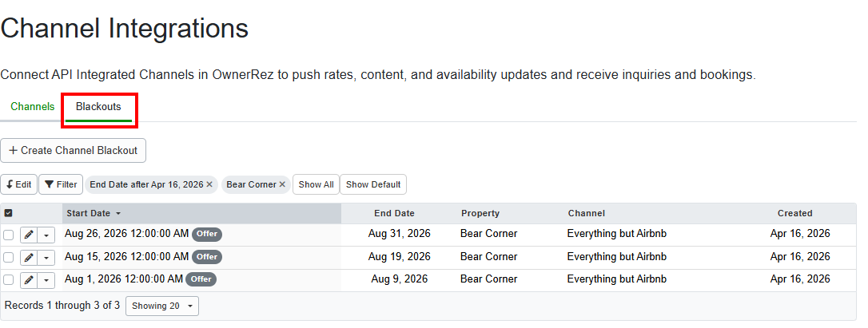The height and width of the screenshot is (328, 868).
Task: Sort by the Created column header
Action: pyautogui.click(x=795, y=214)
